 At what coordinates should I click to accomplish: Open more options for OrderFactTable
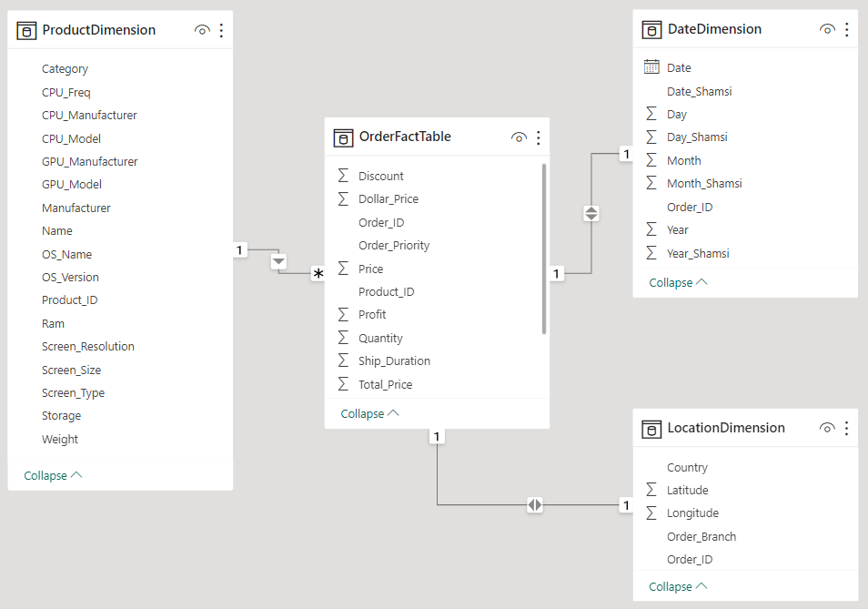538,137
